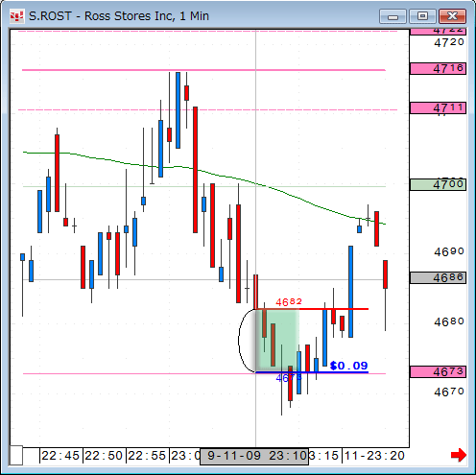Image resolution: width=476 pixels, height=475 pixels.
Task: Click the small square box at bottom left
Action: click(x=16, y=455)
